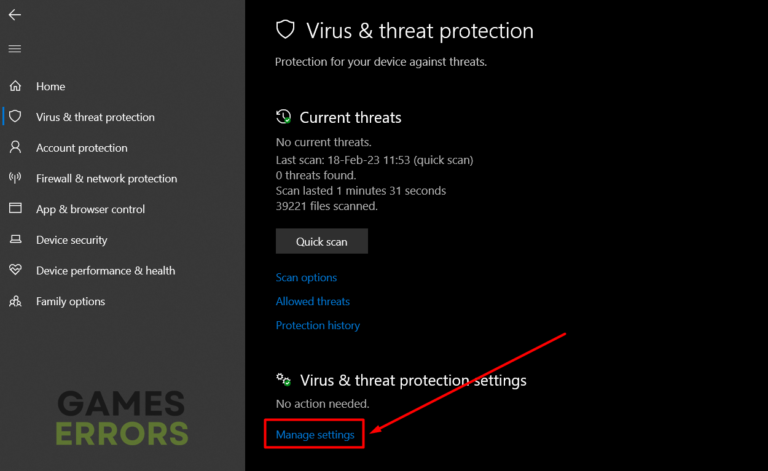Select the shield icon in sidebar
Screen dimensions: 768x471
pos(15,117)
